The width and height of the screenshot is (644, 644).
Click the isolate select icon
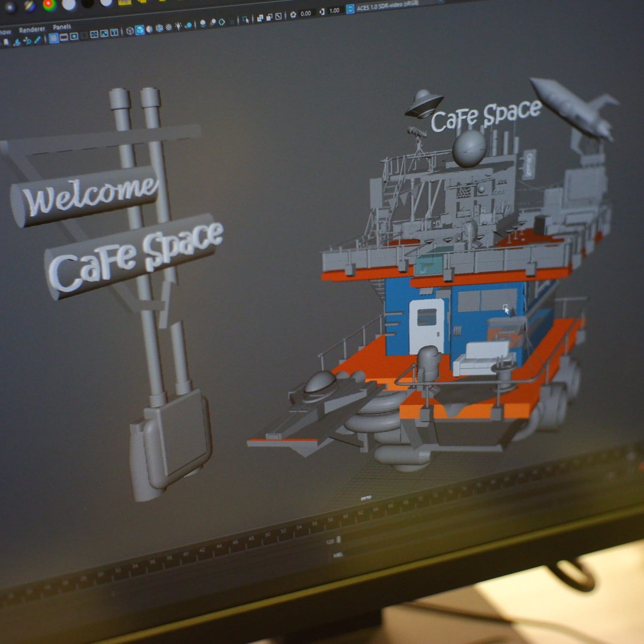tap(246, 19)
